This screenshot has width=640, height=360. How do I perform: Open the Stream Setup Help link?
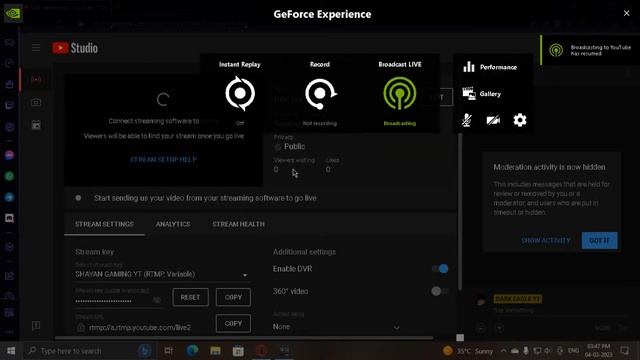(163, 159)
